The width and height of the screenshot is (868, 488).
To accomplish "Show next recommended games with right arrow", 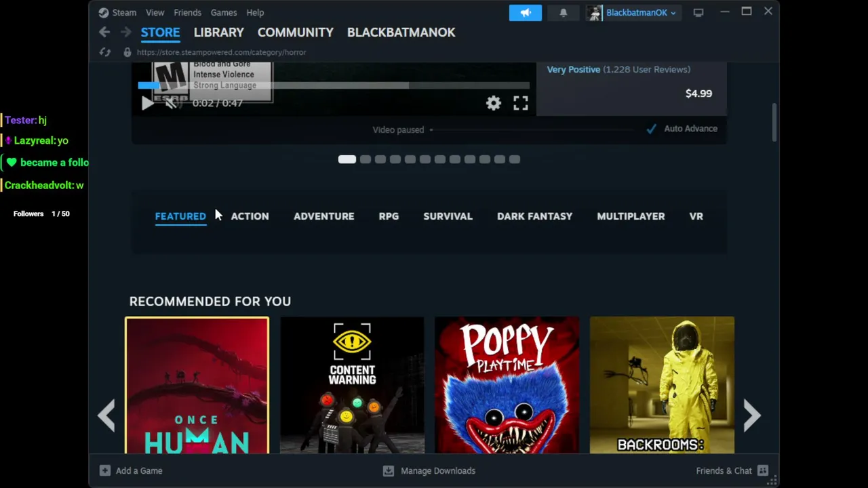I will (x=752, y=415).
